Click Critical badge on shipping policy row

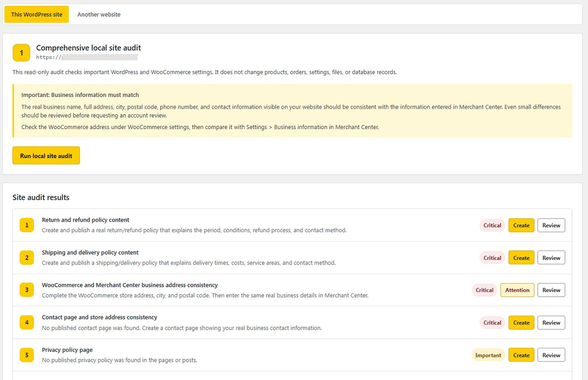492,258
